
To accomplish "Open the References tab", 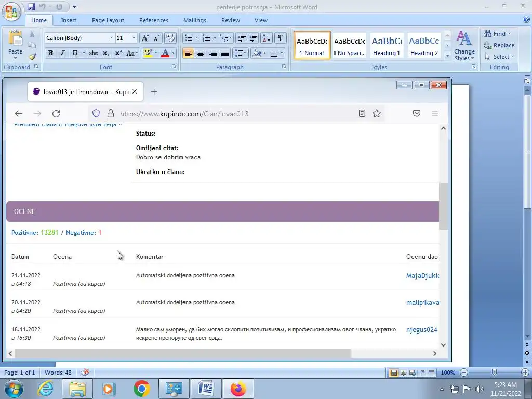I will coord(154,20).
